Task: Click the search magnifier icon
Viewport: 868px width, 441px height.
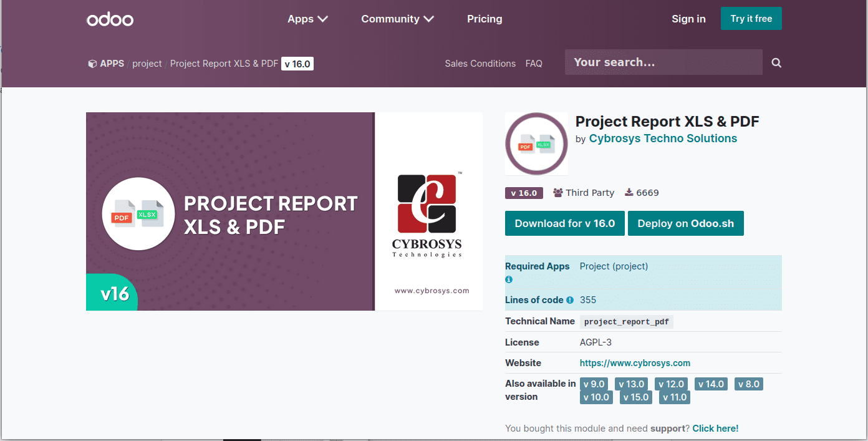Action: [x=776, y=63]
